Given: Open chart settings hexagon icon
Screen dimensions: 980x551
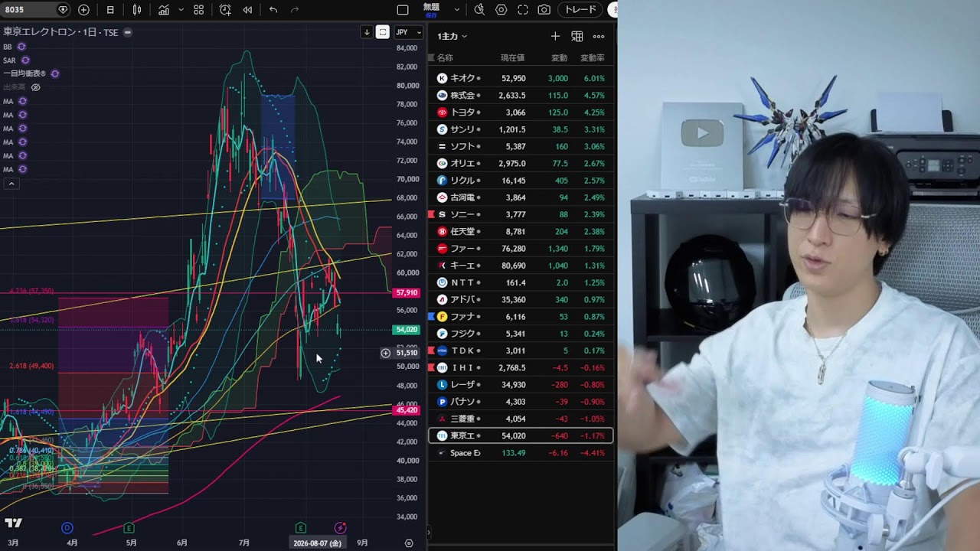Looking at the screenshot, I should [x=501, y=10].
